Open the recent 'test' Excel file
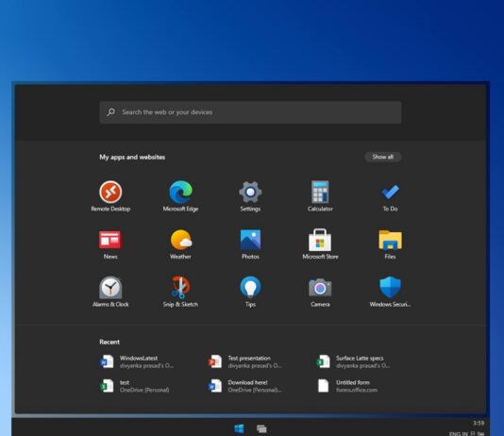Image resolution: width=504 pixels, height=436 pixels. [x=134, y=386]
